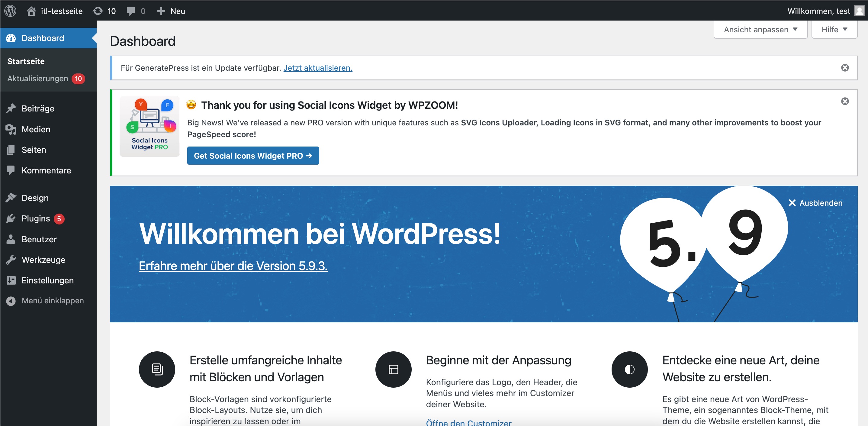868x426 pixels.
Task: Click the Beiträge pushpin icon
Action: pos(11,108)
